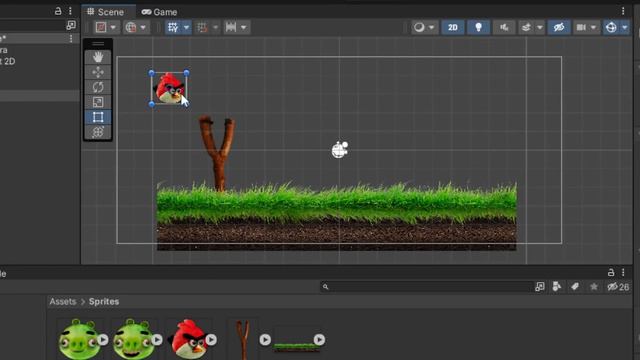Image resolution: width=640 pixels, height=360 pixels.
Task: Expand the grass ground sprite asset
Action: click(319, 340)
